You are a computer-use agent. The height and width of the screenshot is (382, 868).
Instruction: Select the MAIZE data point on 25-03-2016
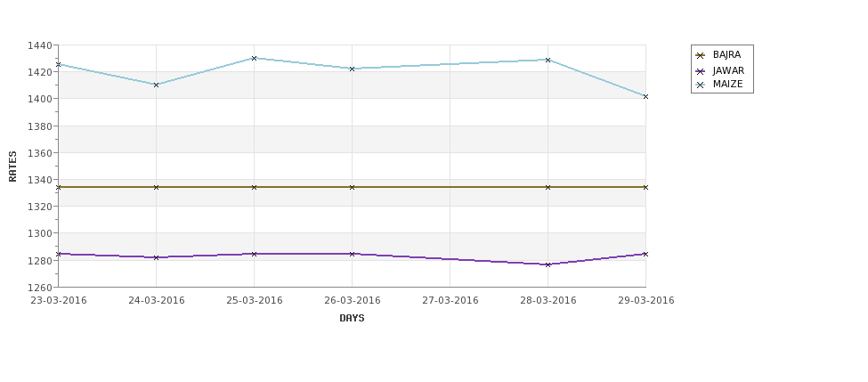click(254, 58)
